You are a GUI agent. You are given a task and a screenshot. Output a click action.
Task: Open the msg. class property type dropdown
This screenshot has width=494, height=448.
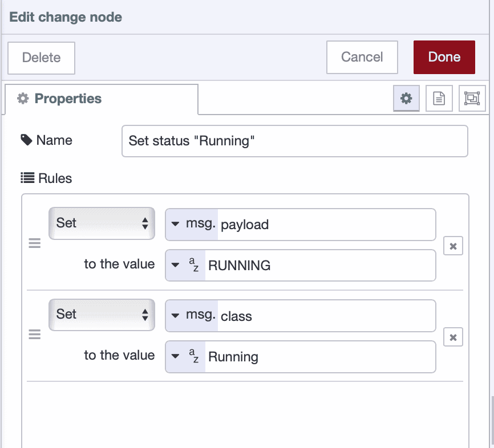click(175, 316)
